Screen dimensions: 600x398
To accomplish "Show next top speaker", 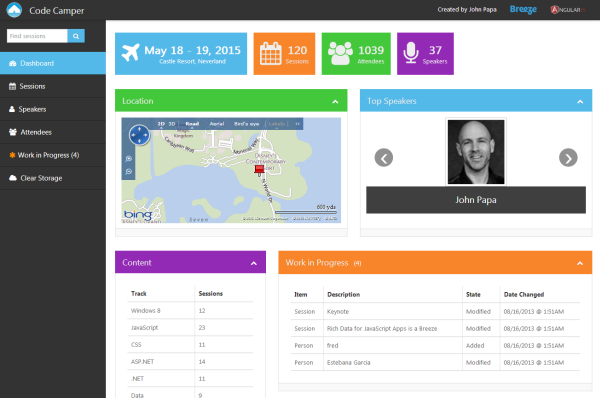I will (x=568, y=158).
